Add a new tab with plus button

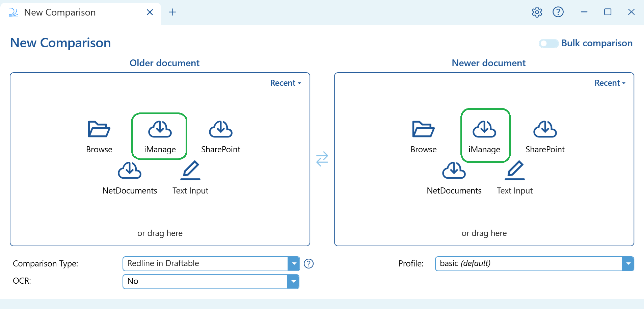pos(172,12)
